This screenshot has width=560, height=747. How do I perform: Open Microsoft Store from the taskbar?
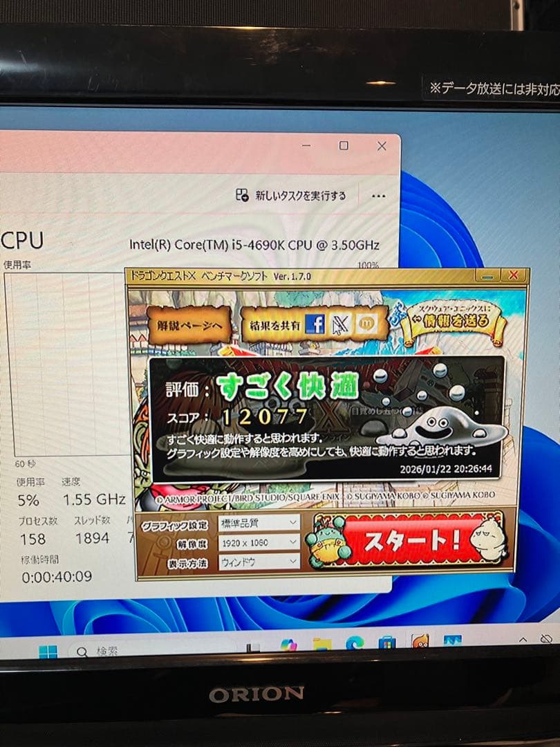pos(387,643)
